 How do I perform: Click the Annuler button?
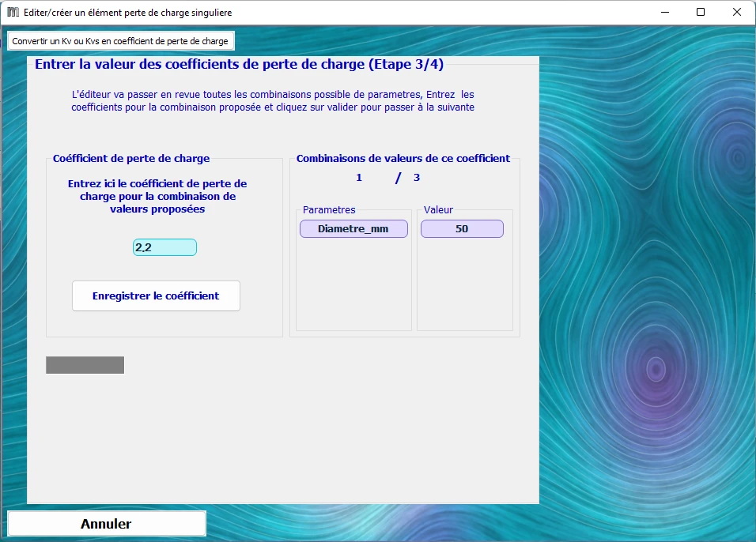click(107, 524)
